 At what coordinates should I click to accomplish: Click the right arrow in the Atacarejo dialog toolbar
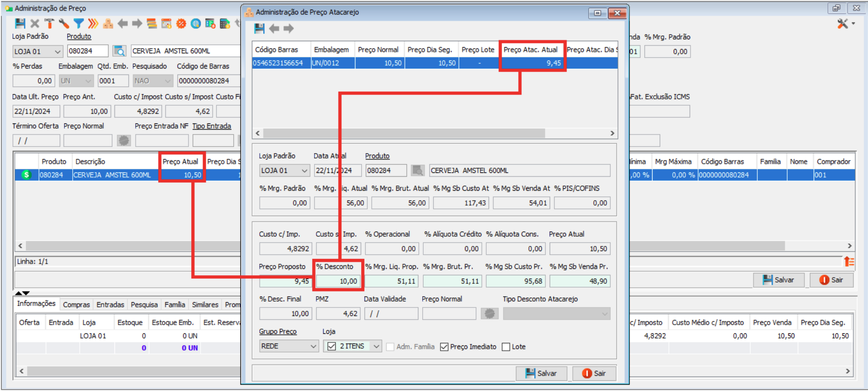pos(289,29)
